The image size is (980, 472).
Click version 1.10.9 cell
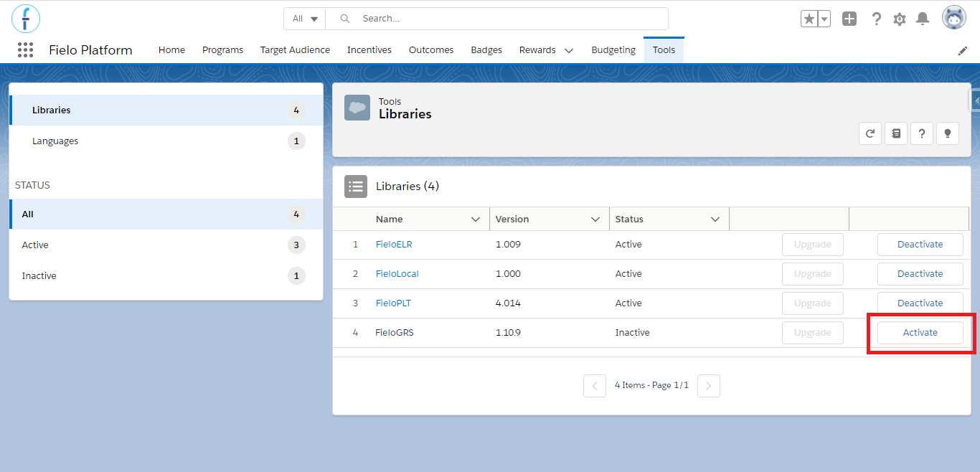pyautogui.click(x=509, y=333)
